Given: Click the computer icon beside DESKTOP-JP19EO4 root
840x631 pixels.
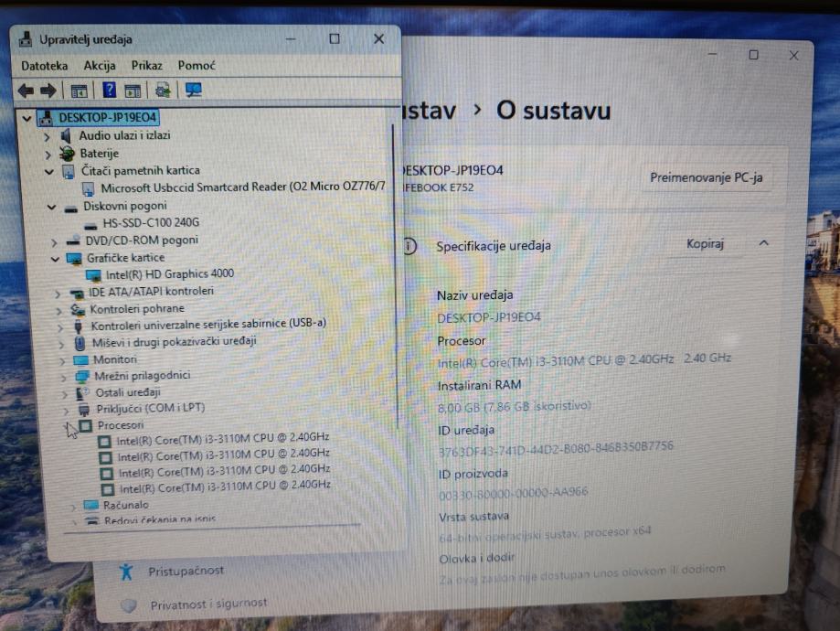Looking at the screenshot, I should click(46, 117).
